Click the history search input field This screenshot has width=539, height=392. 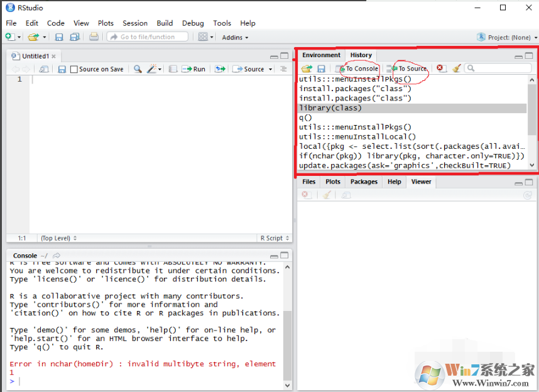click(499, 68)
